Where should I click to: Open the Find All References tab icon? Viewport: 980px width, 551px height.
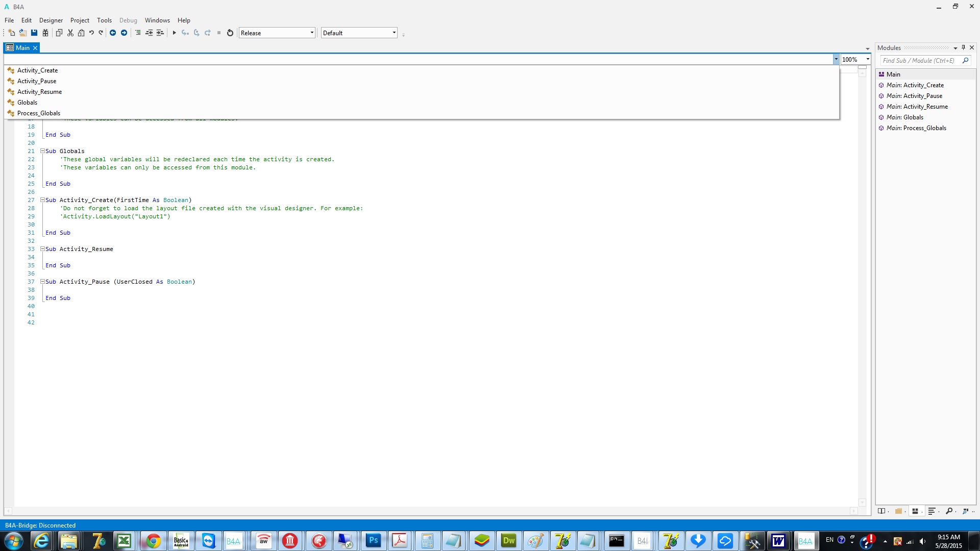tap(965, 511)
